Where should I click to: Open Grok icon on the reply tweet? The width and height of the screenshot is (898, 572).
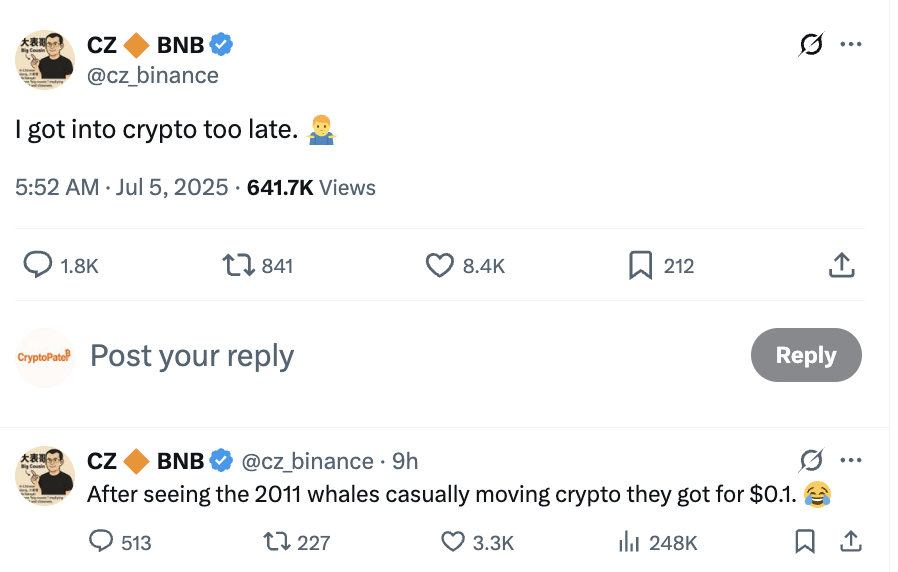tap(811, 460)
